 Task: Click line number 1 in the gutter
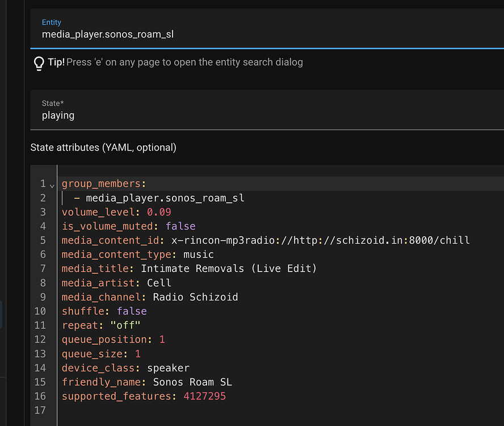tap(43, 183)
